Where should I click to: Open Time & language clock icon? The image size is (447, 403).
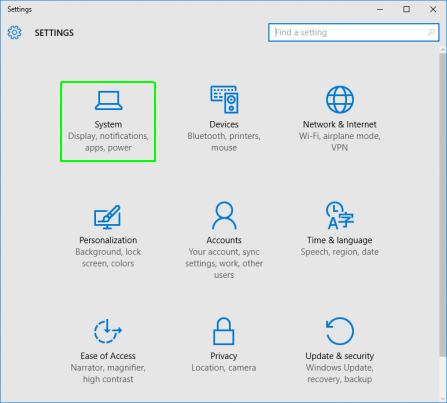click(x=340, y=215)
